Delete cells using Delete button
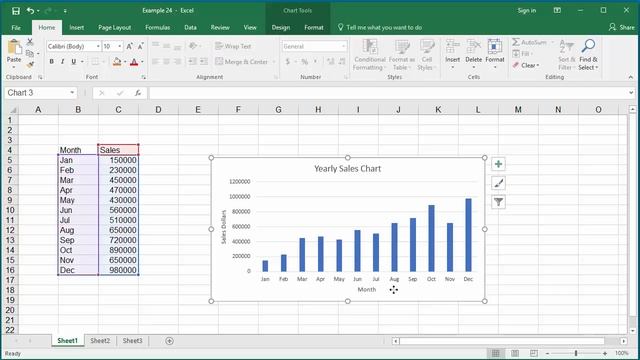This screenshot has height=360, width=640. pyautogui.click(x=473, y=54)
